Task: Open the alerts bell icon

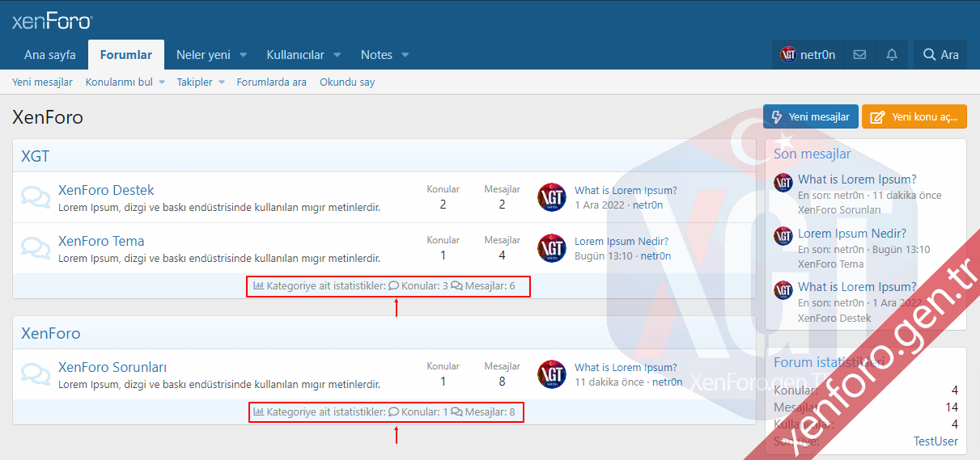Action: pyautogui.click(x=892, y=55)
